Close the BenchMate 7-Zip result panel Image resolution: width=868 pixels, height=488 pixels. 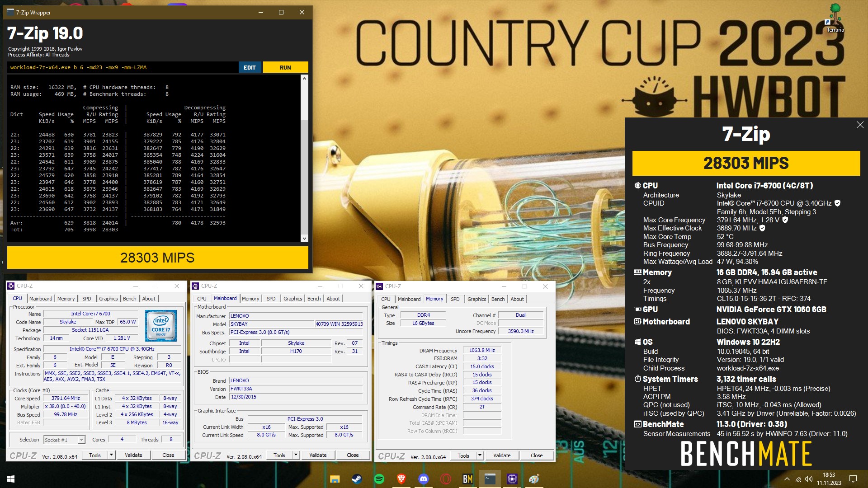pyautogui.click(x=860, y=125)
